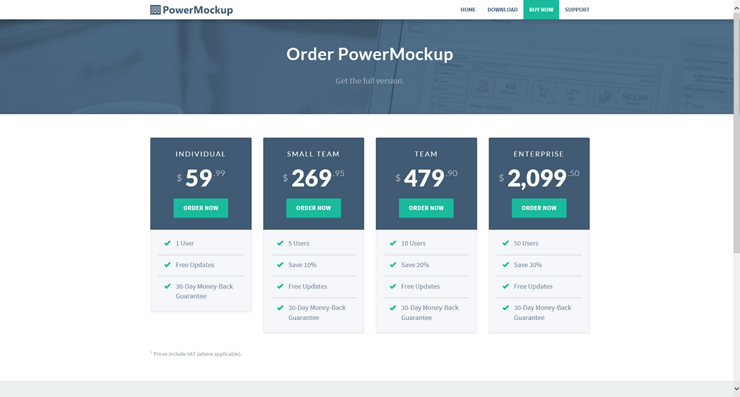Image resolution: width=740 pixels, height=397 pixels.
Task: Click the checkmark beside 10 Users
Action: (393, 243)
